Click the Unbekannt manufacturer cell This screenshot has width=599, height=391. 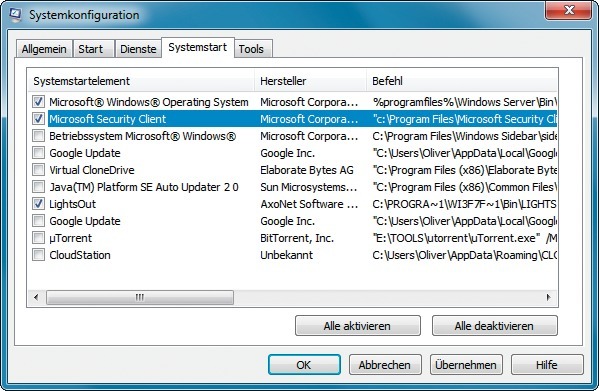point(287,255)
